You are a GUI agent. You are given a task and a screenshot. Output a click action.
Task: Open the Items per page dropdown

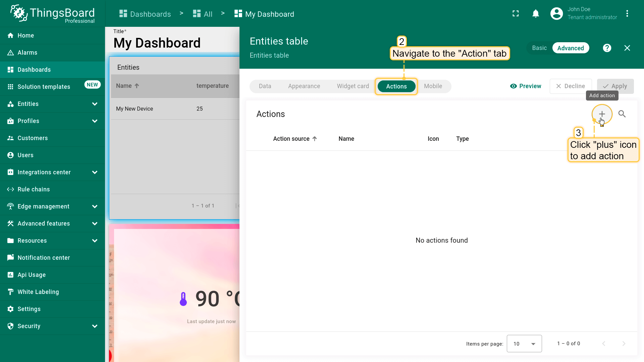pyautogui.click(x=524, y=344)
